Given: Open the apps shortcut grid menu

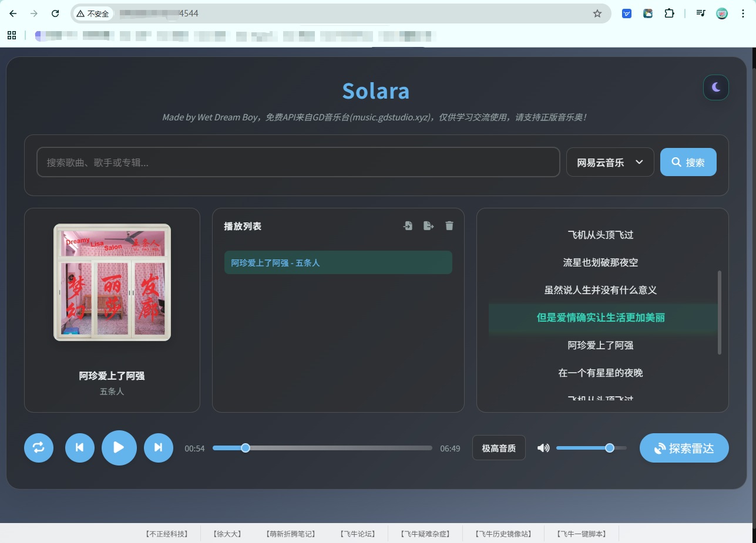Looking at the screenshot, I should click(x=12, y=35).
